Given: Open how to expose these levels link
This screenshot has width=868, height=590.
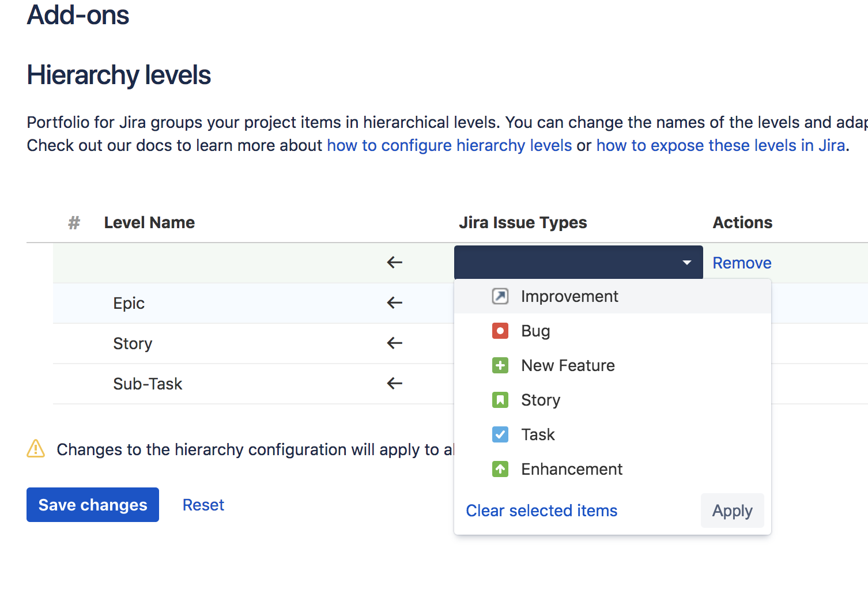Looking at the screenshot, I should click(x=721, y=145).
